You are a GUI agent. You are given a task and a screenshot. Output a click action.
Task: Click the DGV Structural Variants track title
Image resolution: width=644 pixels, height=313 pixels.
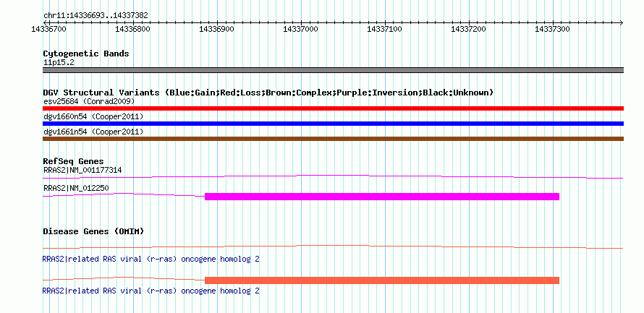tap(268, 93)
